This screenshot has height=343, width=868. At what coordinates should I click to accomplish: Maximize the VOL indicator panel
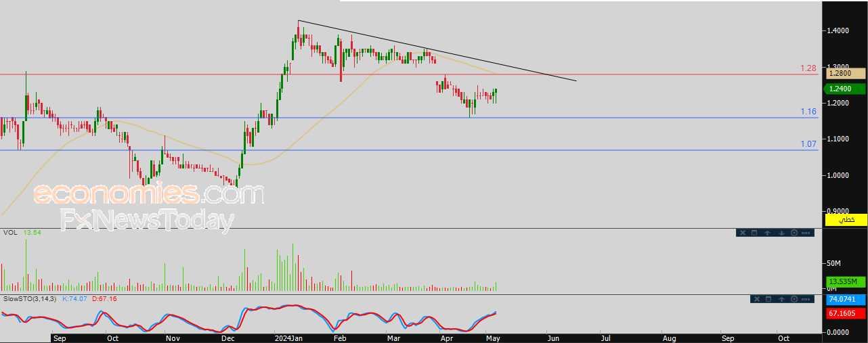click(754, 233)
